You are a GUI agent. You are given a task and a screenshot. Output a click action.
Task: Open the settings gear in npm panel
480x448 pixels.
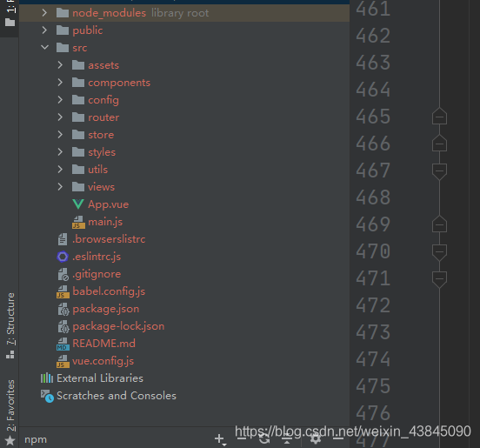coord(316,439)
